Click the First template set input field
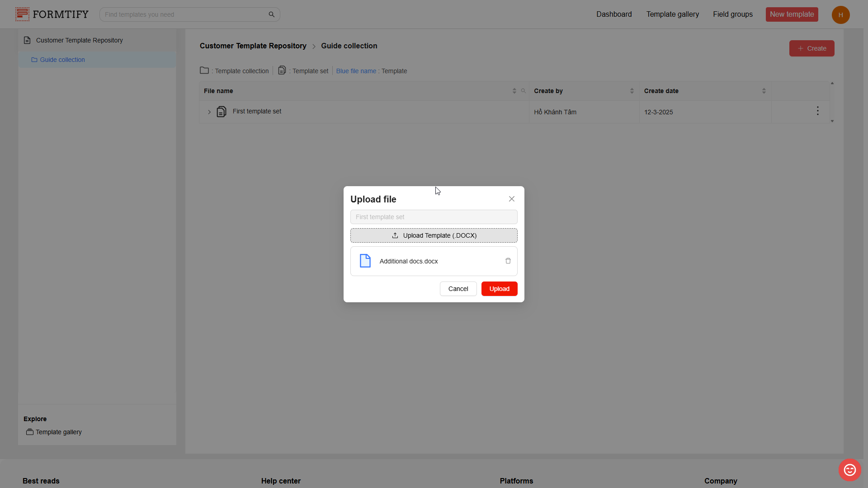 434,217
